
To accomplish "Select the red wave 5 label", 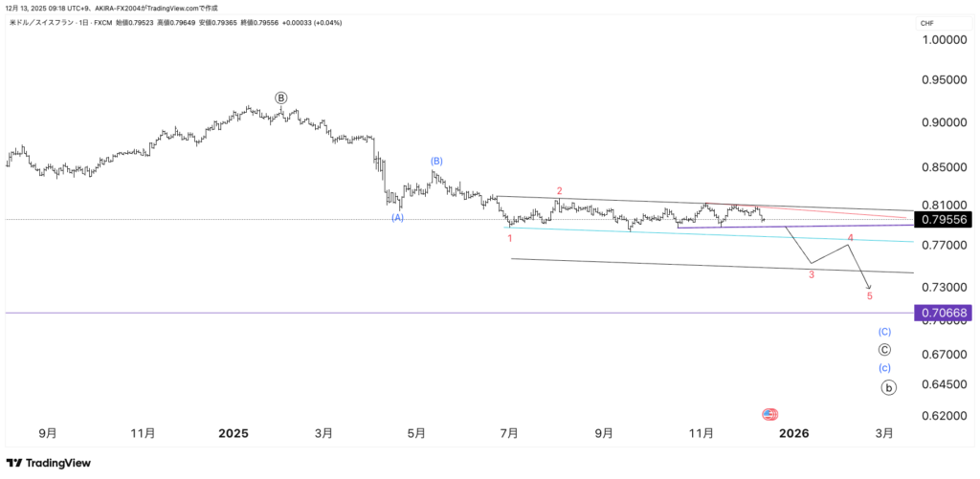I will coord(869,295).
